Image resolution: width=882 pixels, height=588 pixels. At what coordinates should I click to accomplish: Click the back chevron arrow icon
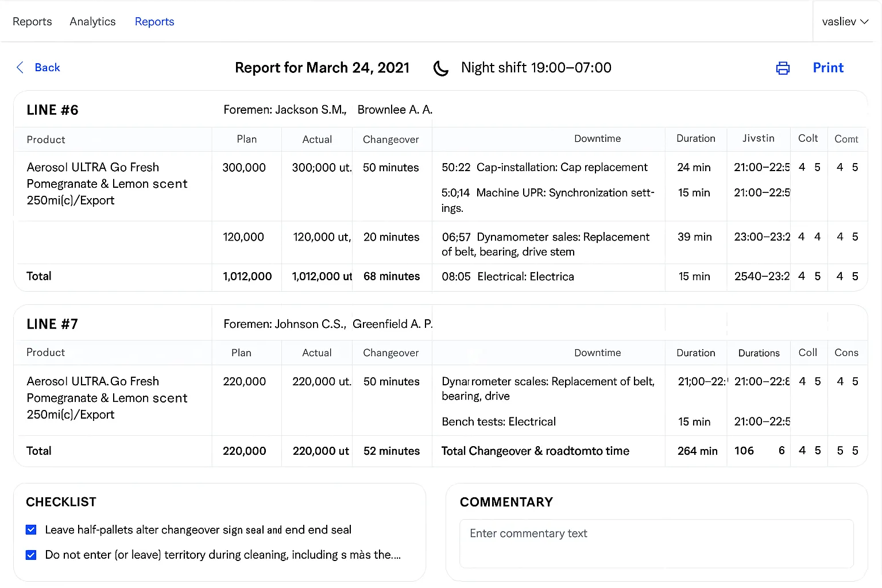coord(20,68)
